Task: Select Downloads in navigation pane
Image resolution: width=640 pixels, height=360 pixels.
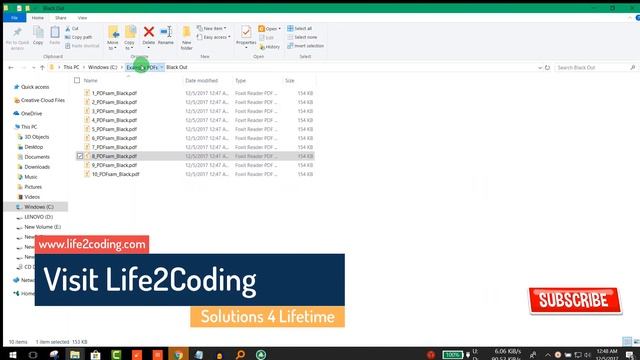Action: (37, 167)
